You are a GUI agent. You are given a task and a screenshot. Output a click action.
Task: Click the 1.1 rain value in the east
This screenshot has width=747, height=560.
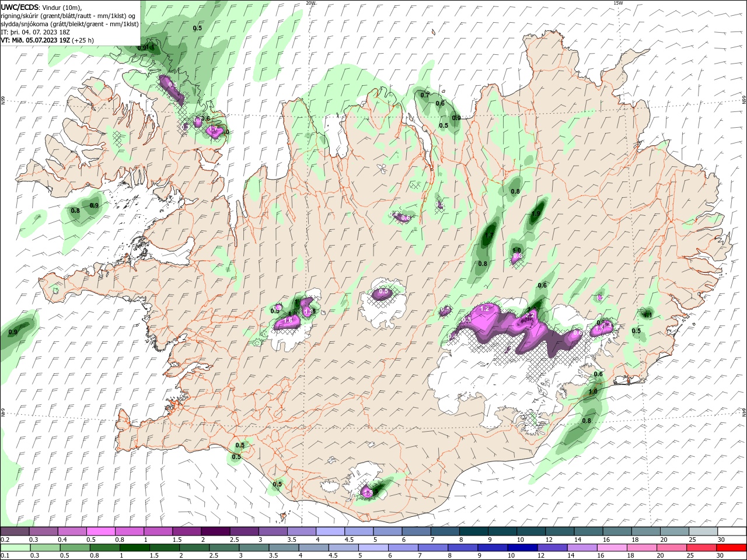647,315
